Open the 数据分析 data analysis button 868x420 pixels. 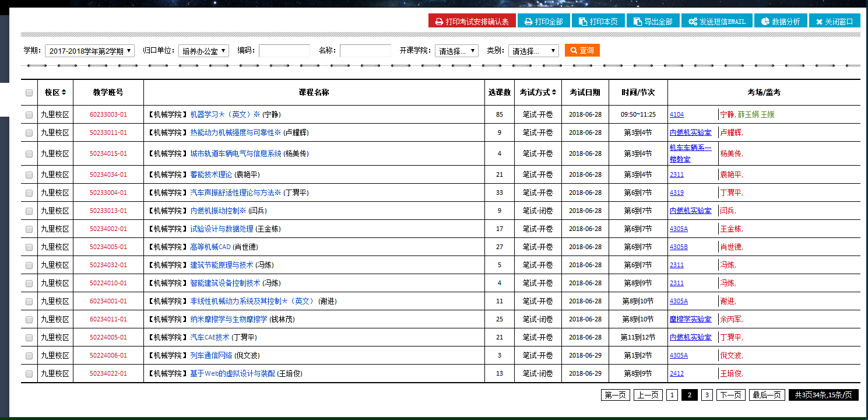tap(781, 21)
